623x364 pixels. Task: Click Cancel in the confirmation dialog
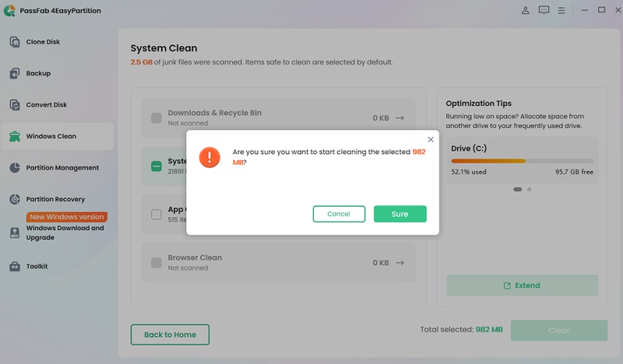tap(339, 214)
